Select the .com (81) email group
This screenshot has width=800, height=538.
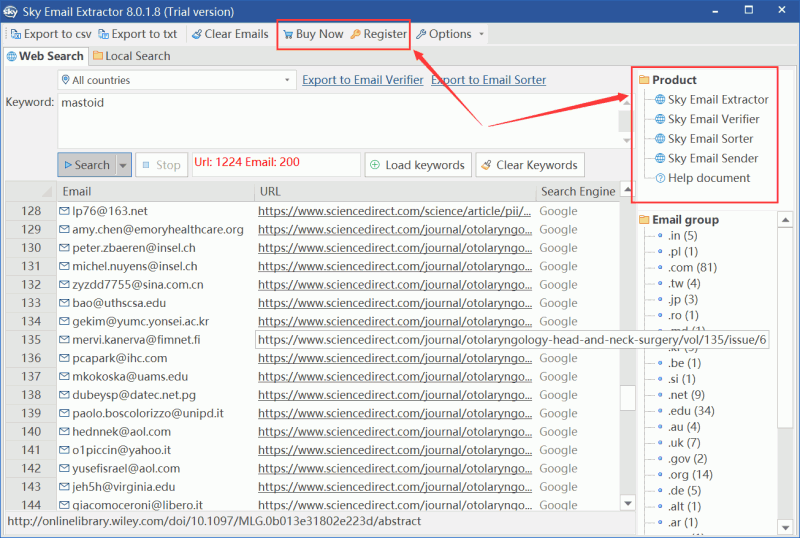pos(684,267)
